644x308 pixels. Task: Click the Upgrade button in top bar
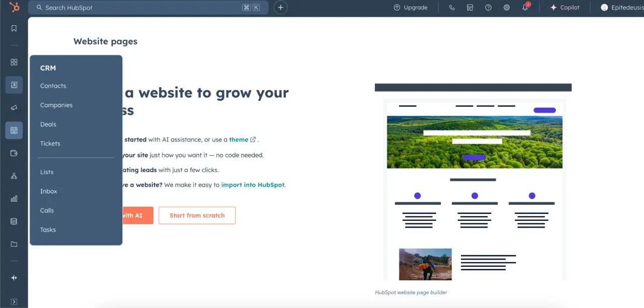(x=411, y=8)
